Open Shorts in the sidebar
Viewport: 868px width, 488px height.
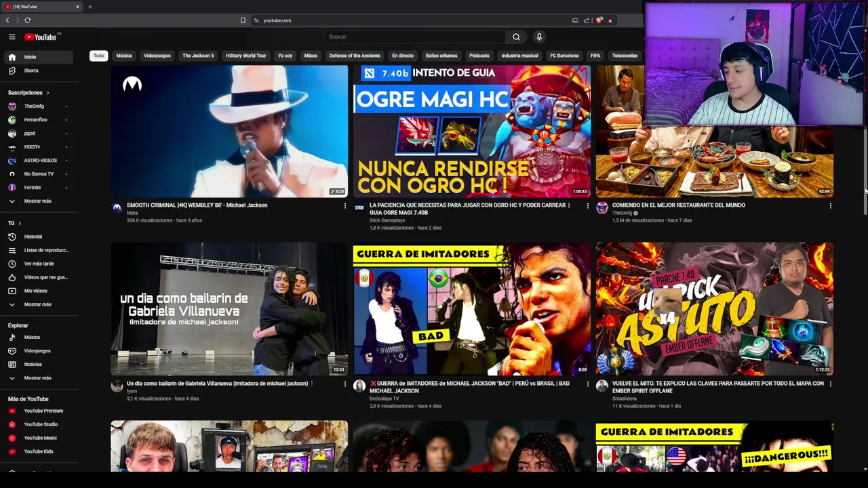pos(39,70)
